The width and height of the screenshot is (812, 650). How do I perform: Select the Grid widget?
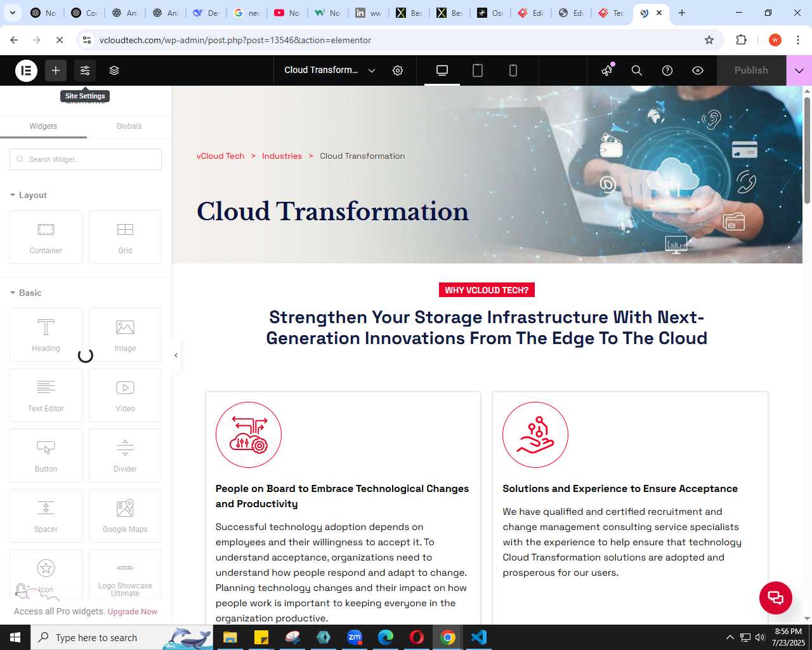(125, 237)
